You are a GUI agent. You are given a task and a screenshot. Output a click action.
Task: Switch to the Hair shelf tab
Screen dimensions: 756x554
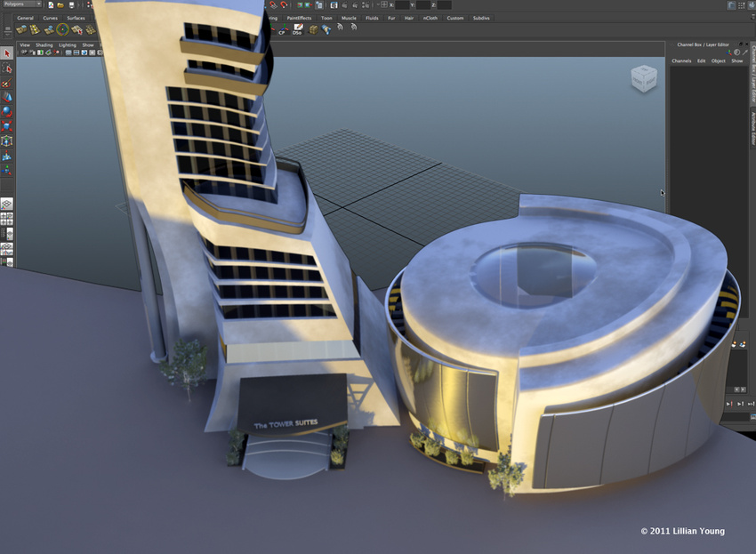pos(409,18)
